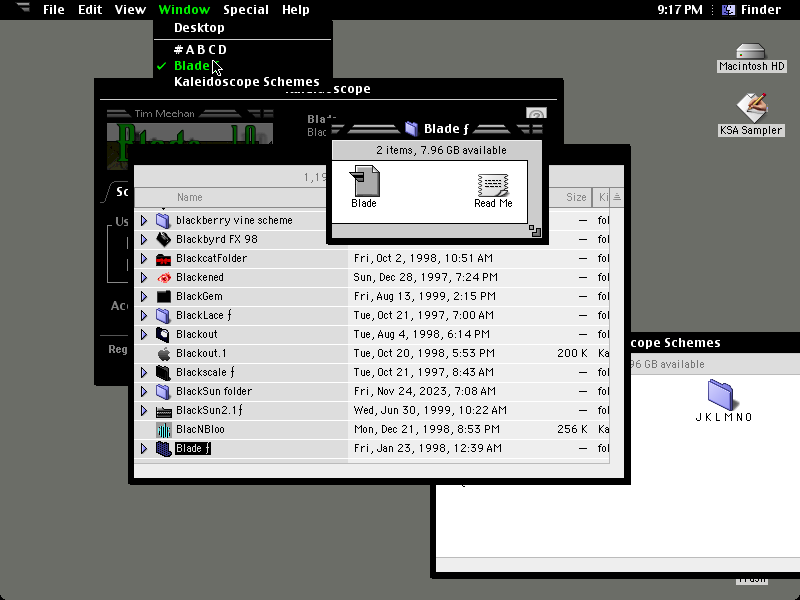Viewport: 800px width, 600px height.
Task: Click the folder icon in Blade ƒ title bar
Action: [x=411, y=129]
